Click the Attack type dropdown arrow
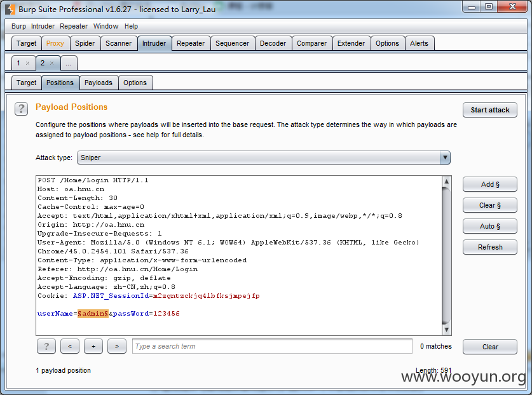The width and height of the screenshot is (532, 395). 445,157
